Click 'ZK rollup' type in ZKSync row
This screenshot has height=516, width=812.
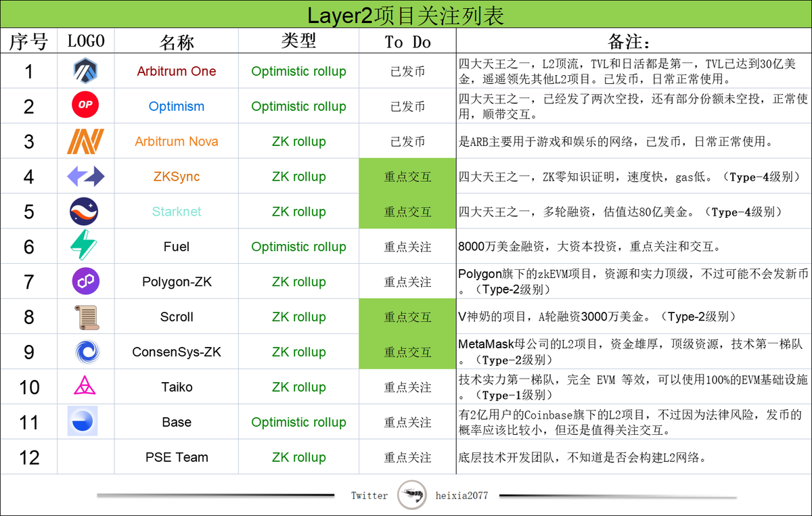click(x=298, y=177)
